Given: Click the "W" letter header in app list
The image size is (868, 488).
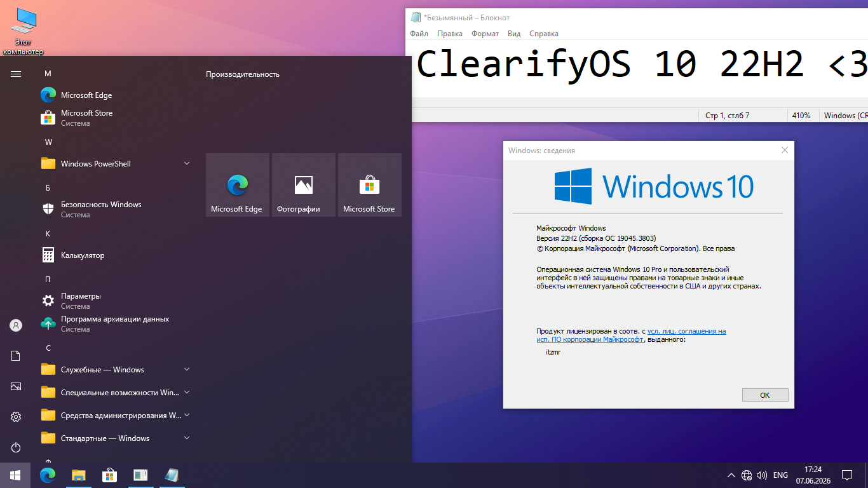Looking at the screenshot, I should click(48, 142).
